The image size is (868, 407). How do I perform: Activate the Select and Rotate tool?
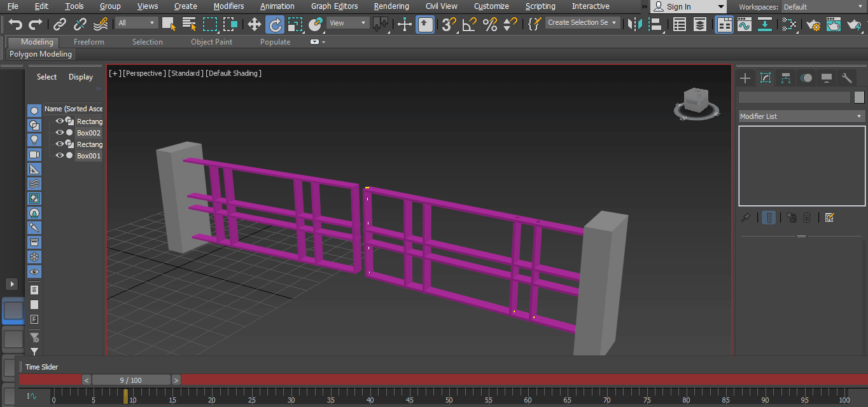coord(275,24)
